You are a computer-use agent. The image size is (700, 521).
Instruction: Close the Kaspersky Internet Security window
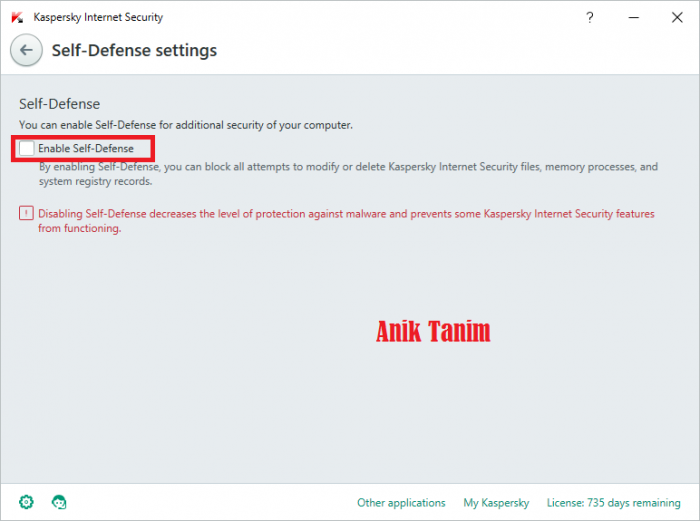point(677,17)
